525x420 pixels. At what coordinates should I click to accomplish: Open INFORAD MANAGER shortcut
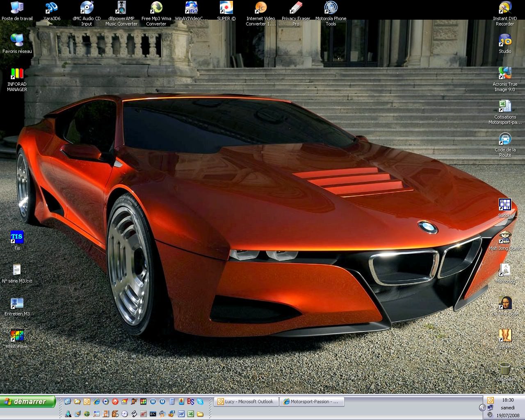click(17, 79)
